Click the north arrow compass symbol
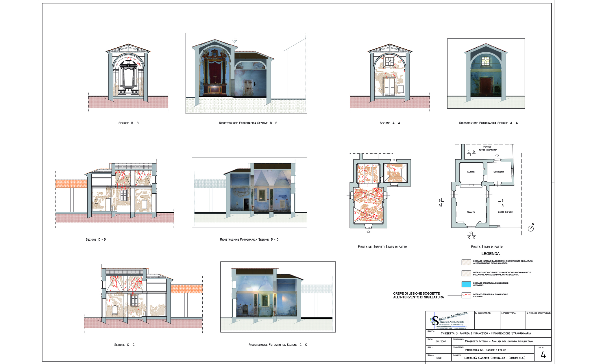The width and height of the screenshot is (590, 364). pos(531,228)
